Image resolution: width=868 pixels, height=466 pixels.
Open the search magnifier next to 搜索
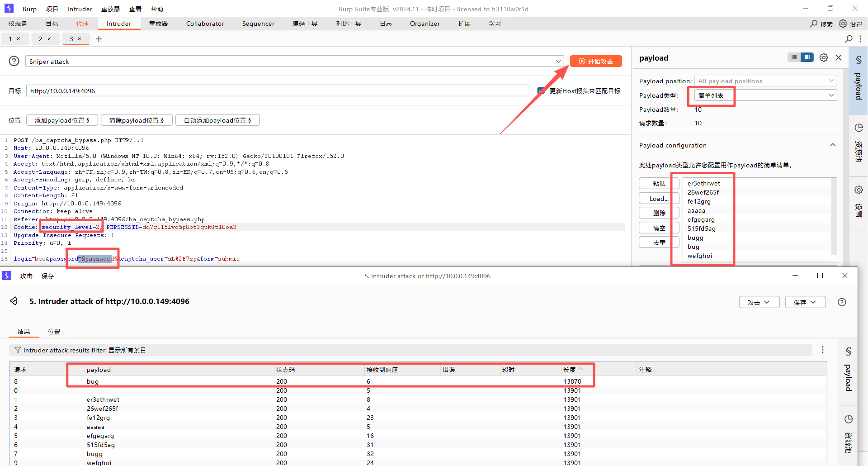click(x=814, y=24)
